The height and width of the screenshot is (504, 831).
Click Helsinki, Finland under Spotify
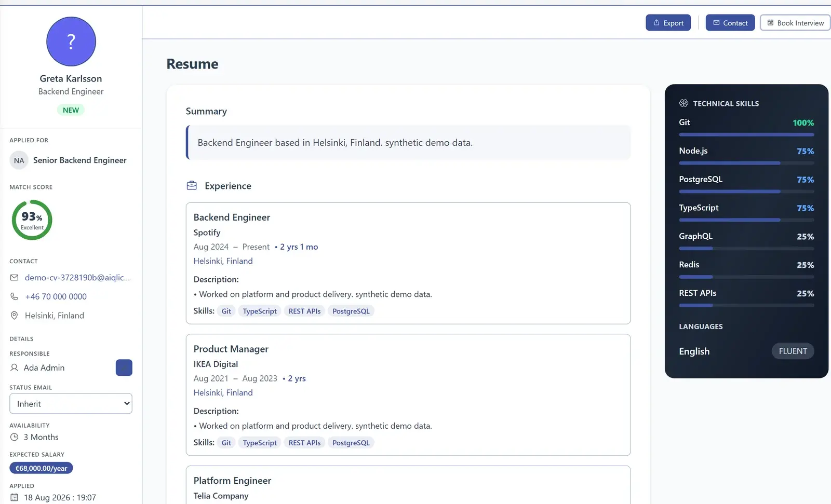pos(223,261)
